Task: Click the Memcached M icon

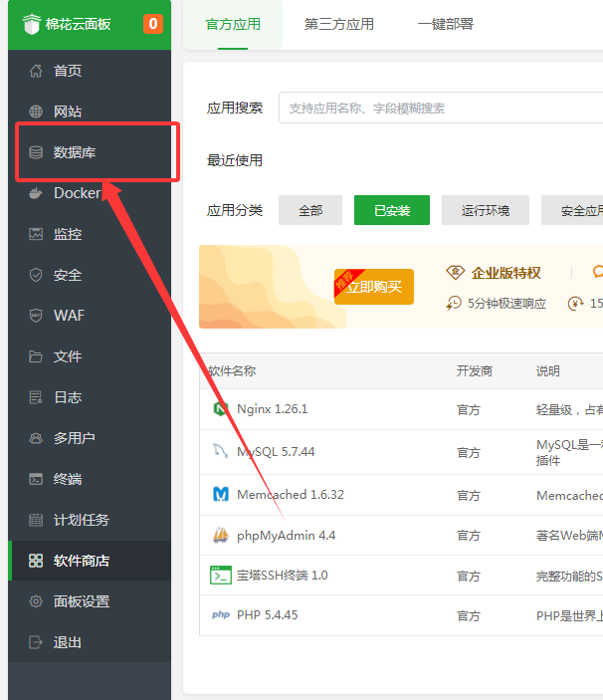Action: click(220, 494)
